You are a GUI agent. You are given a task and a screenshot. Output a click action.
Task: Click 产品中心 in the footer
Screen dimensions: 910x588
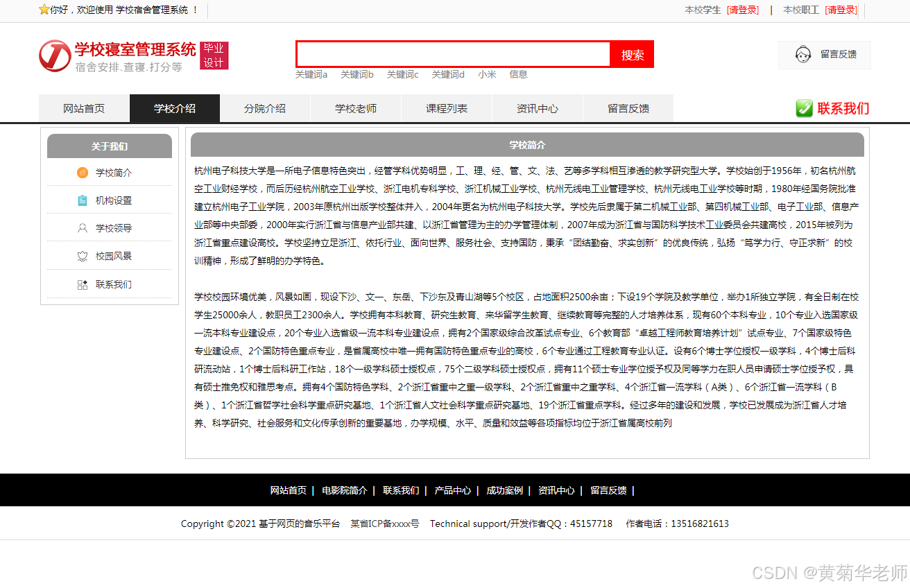coord(452,490)
